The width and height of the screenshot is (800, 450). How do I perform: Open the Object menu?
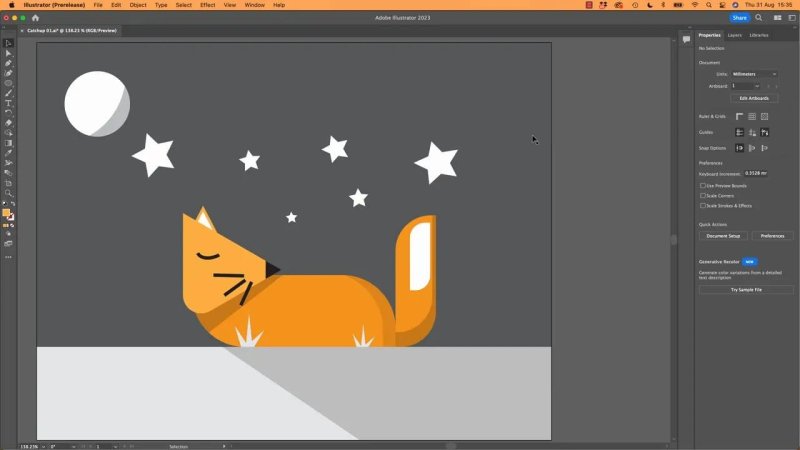click(138, 5)
